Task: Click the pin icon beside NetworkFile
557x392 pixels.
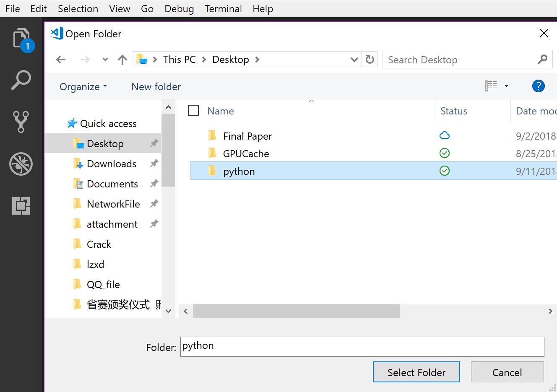Action: 154,203
